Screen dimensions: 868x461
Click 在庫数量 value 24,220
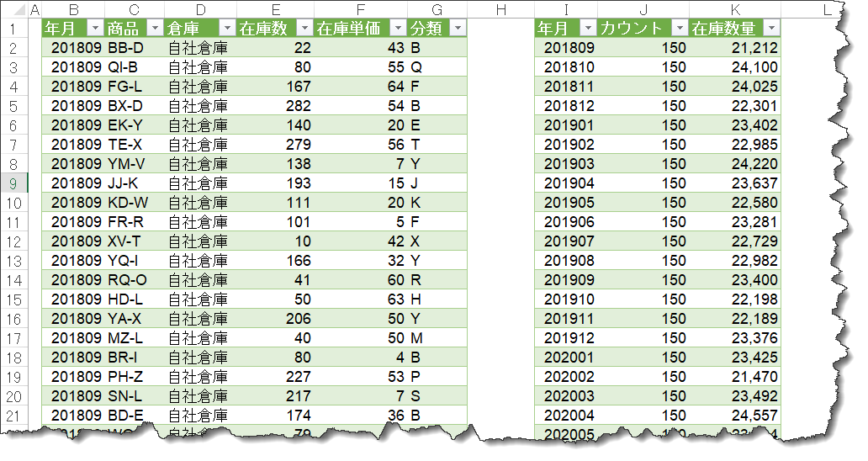(734, 164)
